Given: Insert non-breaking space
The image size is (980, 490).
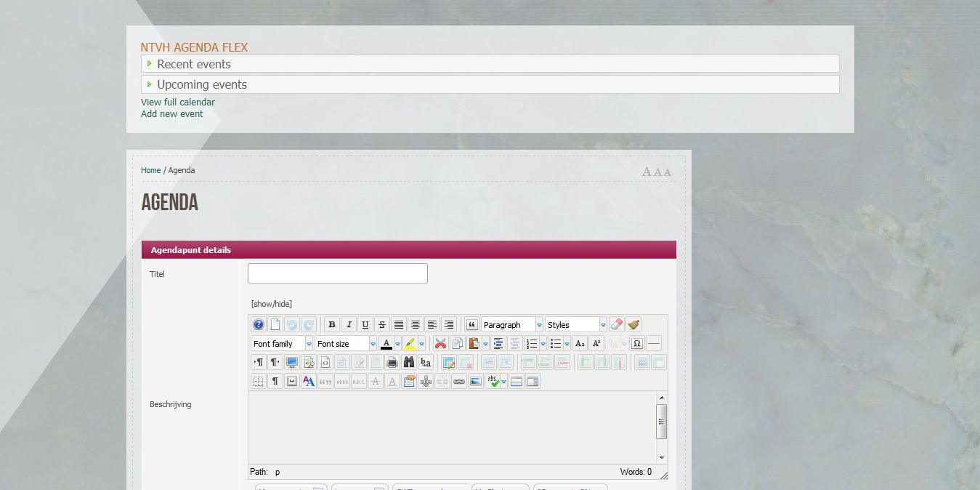Looking at the screenshot, I should pyautogui.click(x=292, y=381).
